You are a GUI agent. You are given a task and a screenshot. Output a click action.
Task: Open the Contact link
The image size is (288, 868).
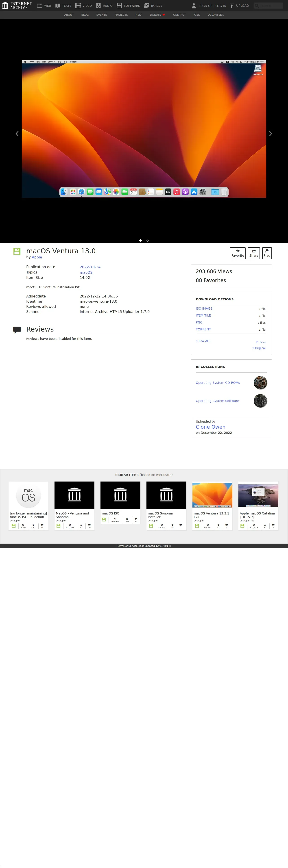coord(179,15)
